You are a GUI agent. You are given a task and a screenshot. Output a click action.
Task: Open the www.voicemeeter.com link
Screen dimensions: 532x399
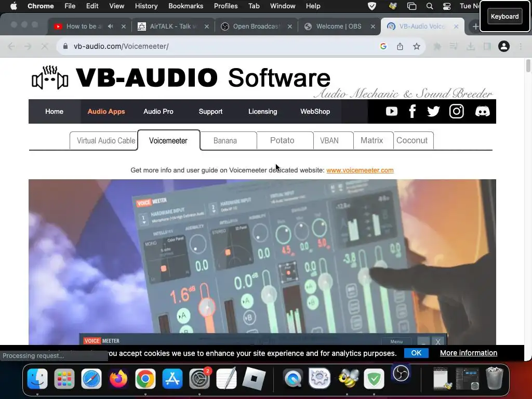click(360, 170)
